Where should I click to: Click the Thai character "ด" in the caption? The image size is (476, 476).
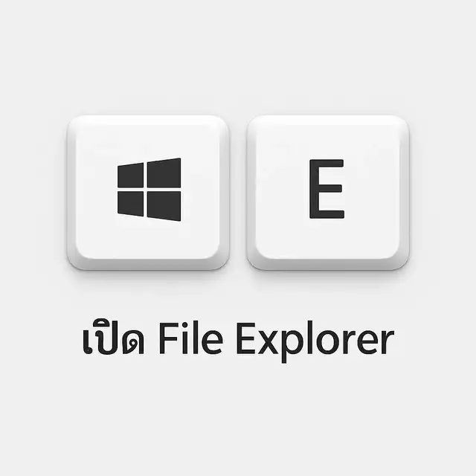[133, 342]
